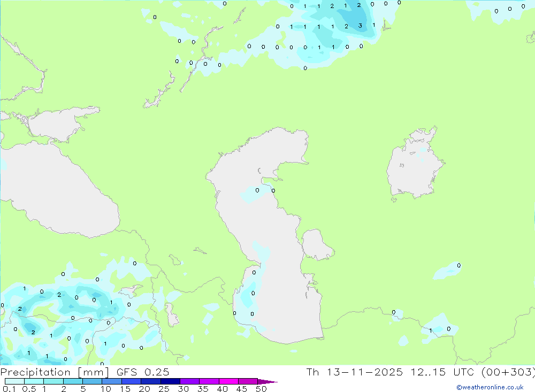Click the precipitation value '3' on the map
The image size is (535, 392).
tap(360, 26)
